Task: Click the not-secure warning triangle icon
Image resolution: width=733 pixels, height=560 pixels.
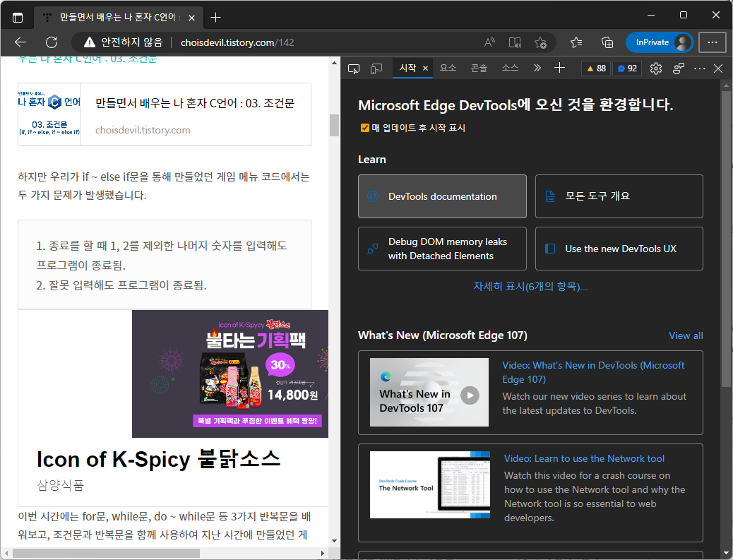Action: 89,42
